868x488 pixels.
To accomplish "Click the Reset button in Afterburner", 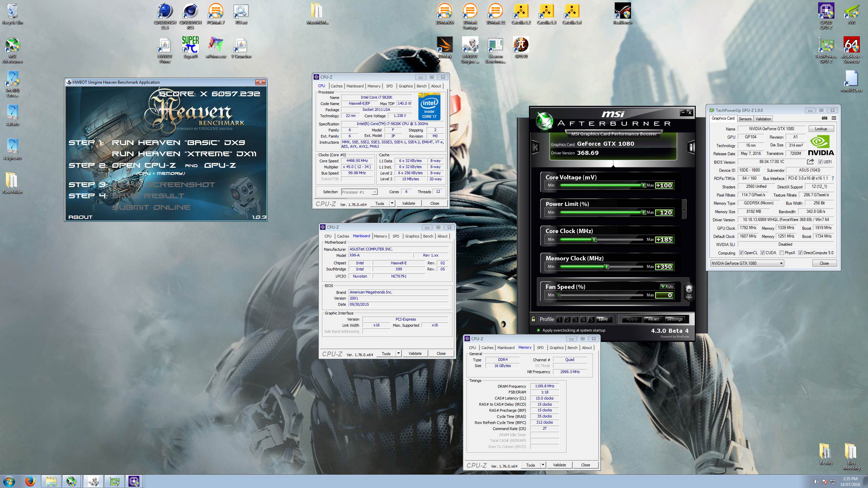I will tap(653, 319).
